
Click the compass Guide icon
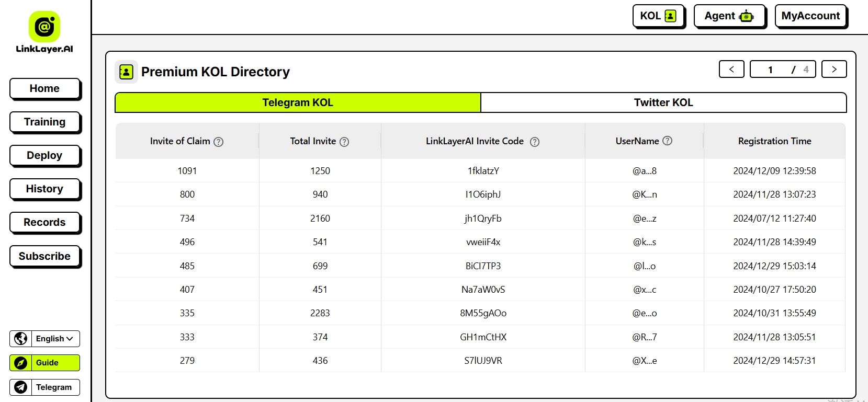(21, 363)
